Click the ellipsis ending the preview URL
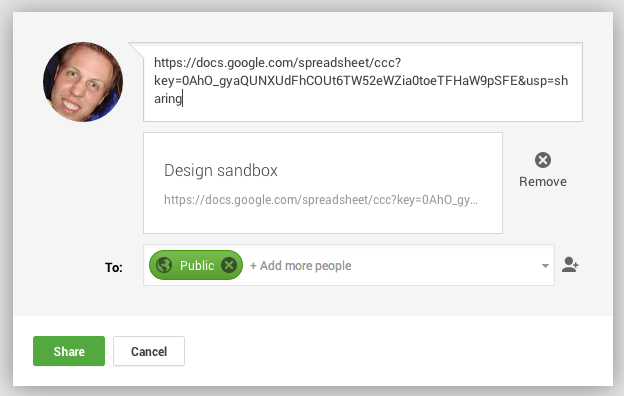 474,202
